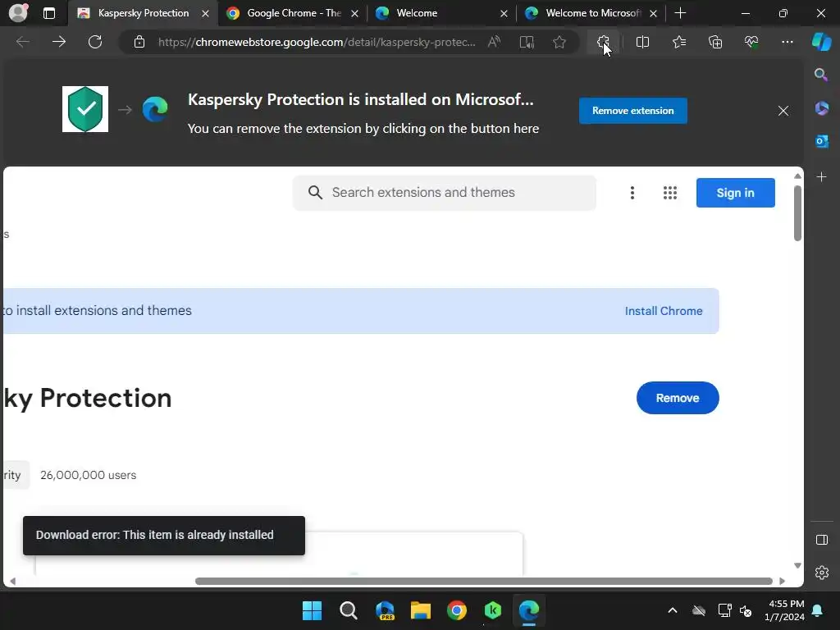840x630 pixels.
Task: Add page to favorites with star icon
Action: click(x=559, y=42)
